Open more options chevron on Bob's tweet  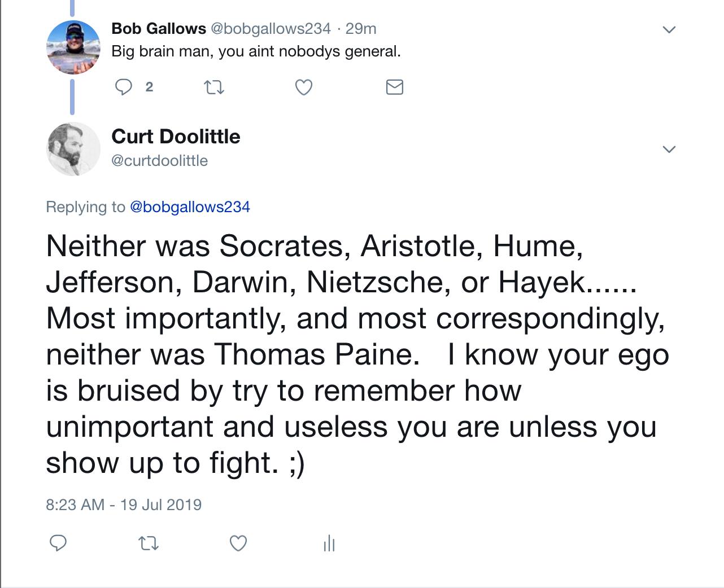click(669, 30)
